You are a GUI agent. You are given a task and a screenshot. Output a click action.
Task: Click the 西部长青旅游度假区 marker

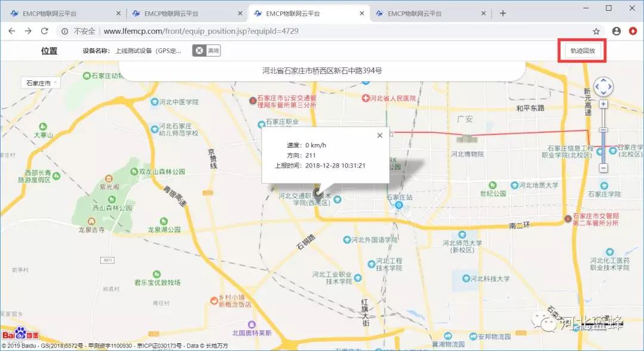[56, 176]
